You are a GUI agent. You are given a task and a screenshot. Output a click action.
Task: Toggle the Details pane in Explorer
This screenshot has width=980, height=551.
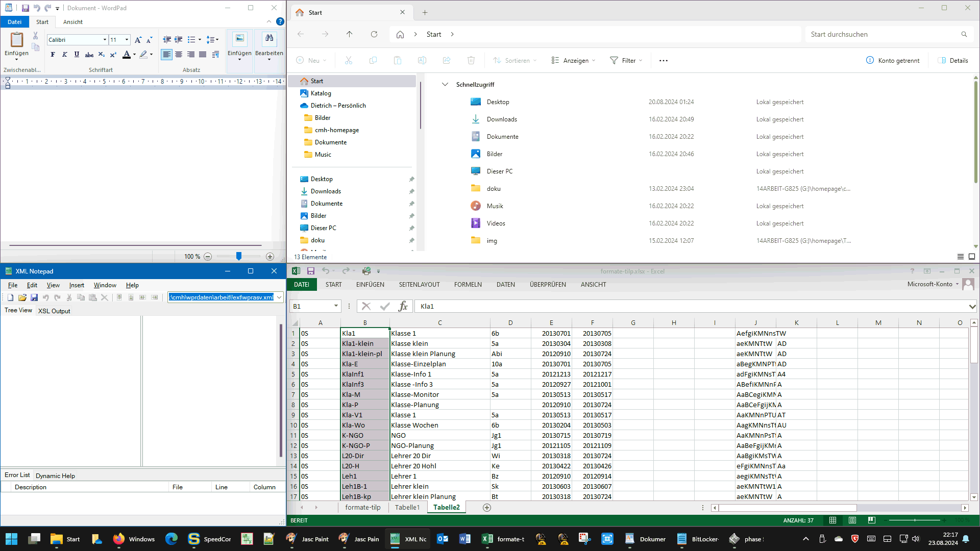click(953, 60)
